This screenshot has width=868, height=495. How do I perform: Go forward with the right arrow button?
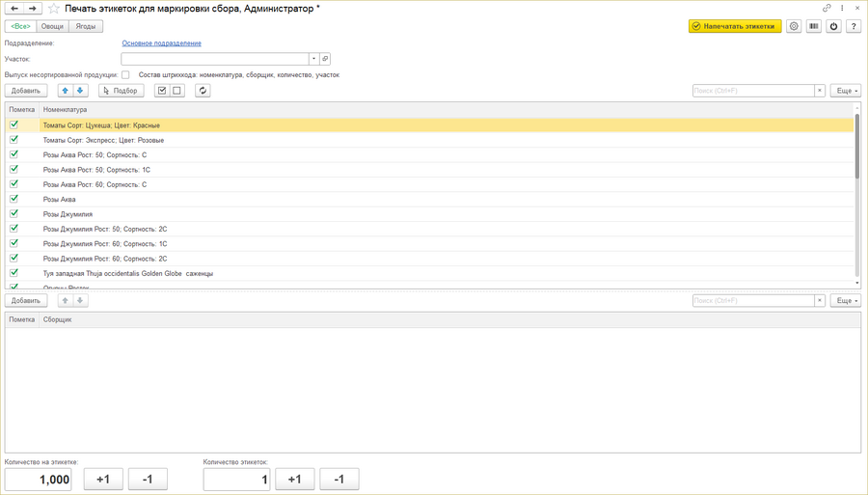33,9
